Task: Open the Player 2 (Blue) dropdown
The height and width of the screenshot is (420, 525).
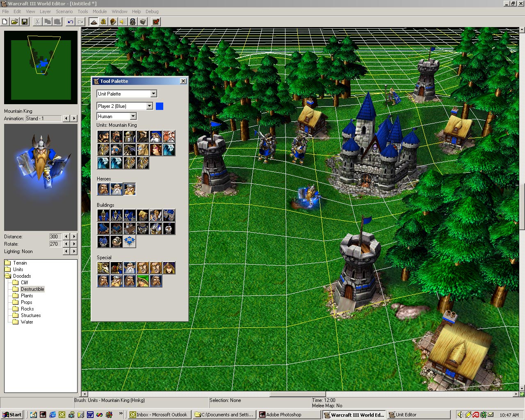Action: 125,106
